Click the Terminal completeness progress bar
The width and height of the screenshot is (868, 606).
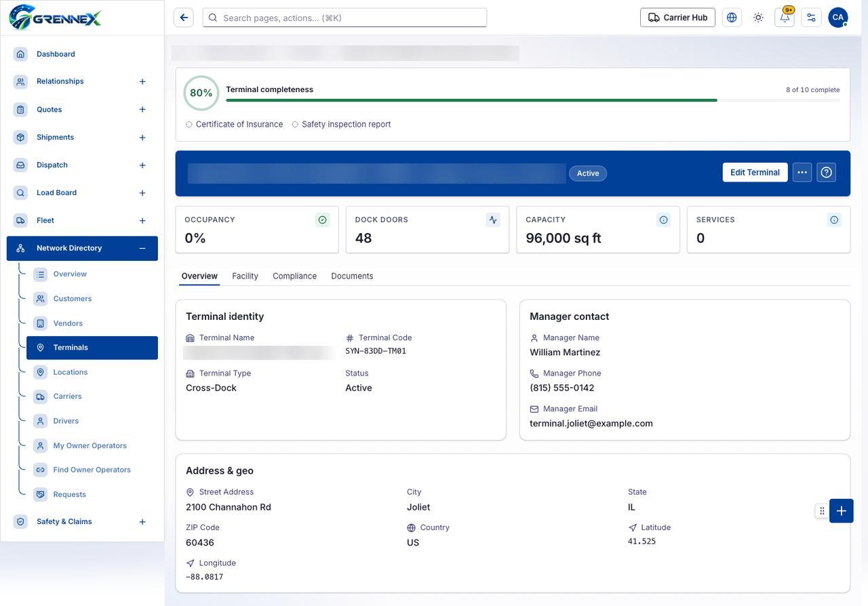tap(532, 100)
